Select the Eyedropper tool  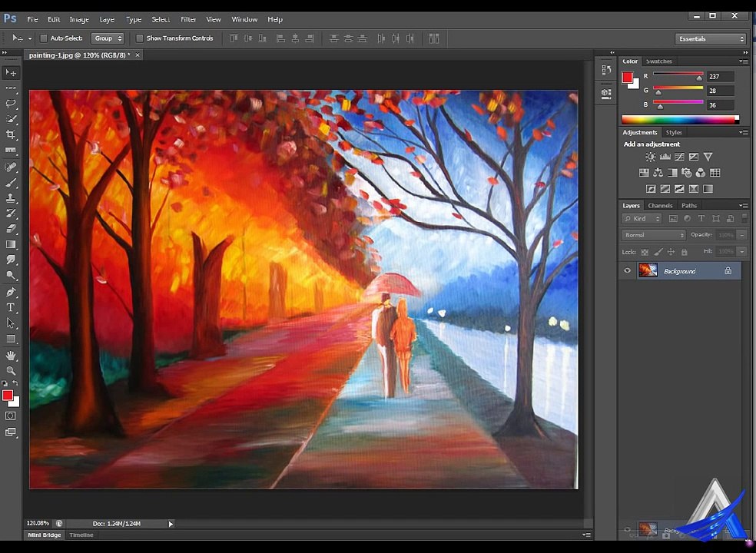pyautogui.click(x=11, y=150)
